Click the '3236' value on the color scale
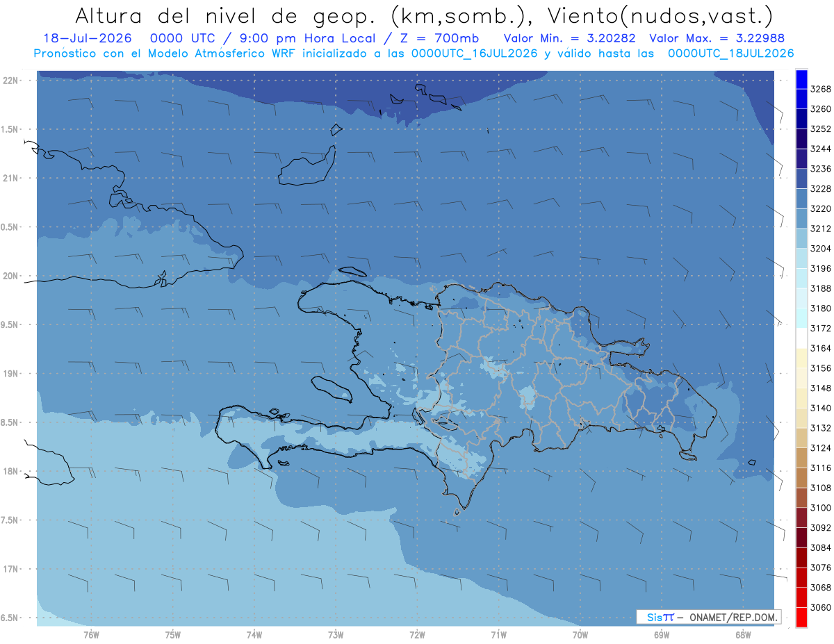 (x=820, y=169)
